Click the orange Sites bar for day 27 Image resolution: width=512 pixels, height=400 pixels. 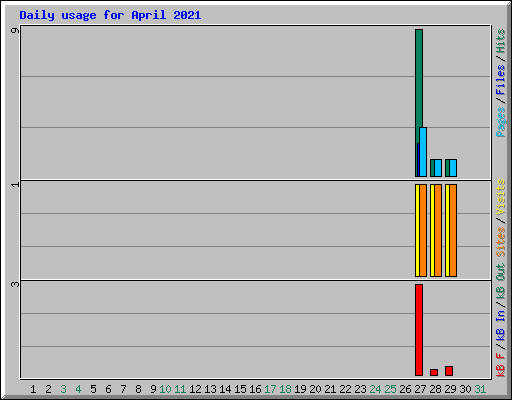tap(423, 230)
